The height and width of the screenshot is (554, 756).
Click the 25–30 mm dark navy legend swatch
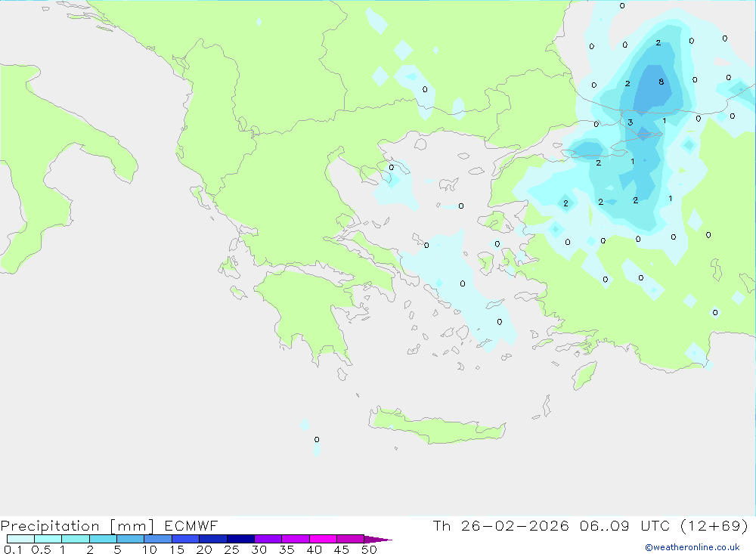240,539
